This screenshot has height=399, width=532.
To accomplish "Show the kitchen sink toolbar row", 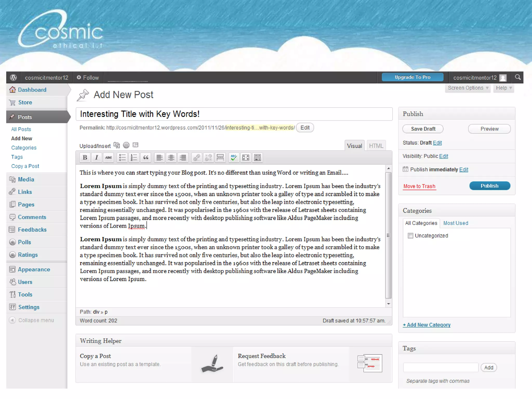I will pos(257,157).
